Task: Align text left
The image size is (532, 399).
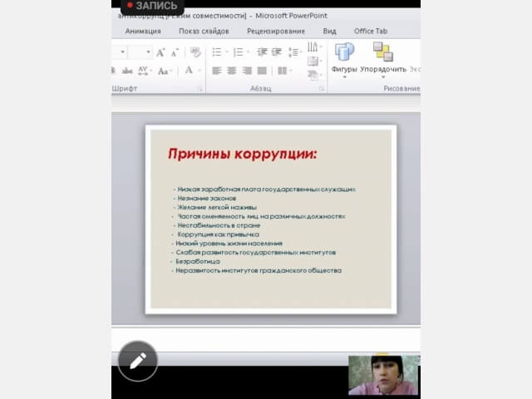Action: (216, 71)
